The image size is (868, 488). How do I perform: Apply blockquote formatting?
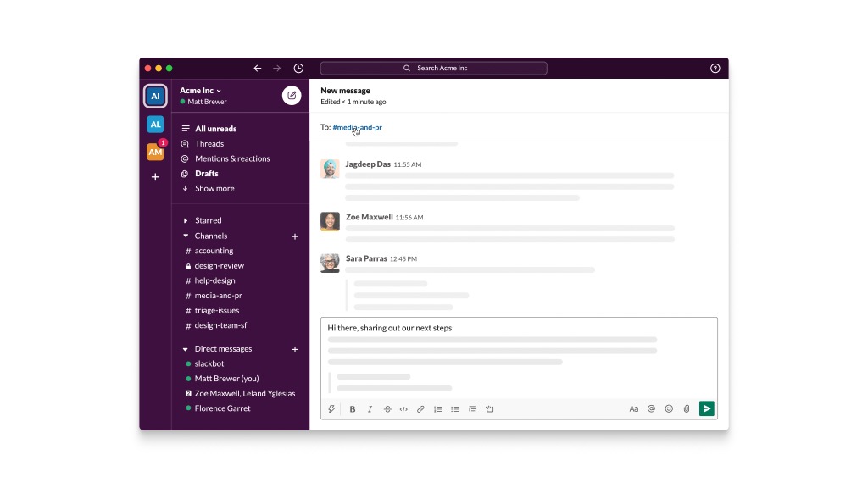pyautogui.click(x=472, y=409)
